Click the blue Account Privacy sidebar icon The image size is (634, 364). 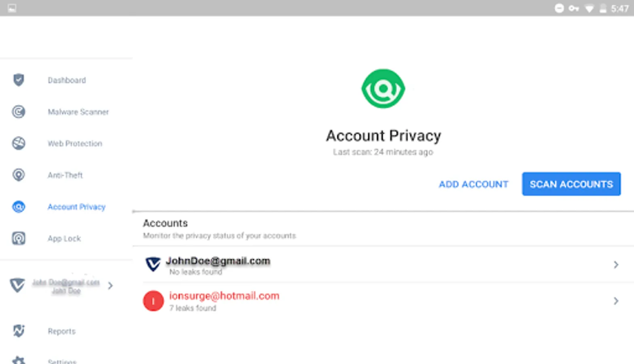[19, 207]
